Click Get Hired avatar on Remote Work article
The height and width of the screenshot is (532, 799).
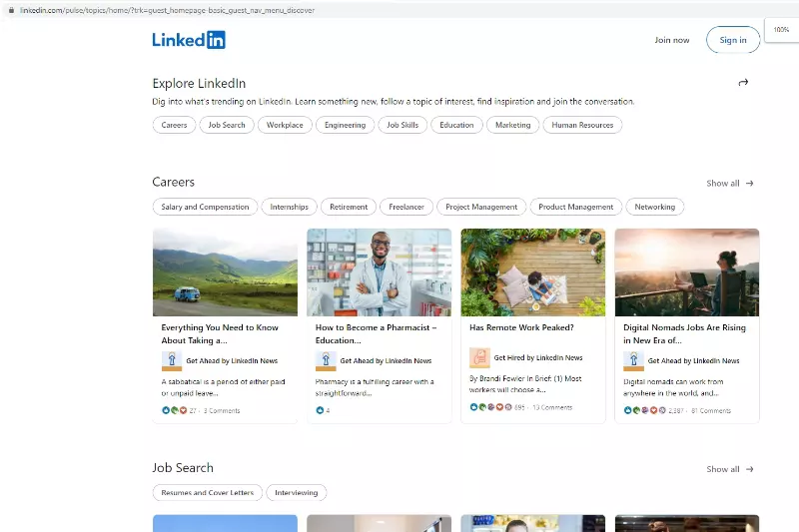click(479, 357)
